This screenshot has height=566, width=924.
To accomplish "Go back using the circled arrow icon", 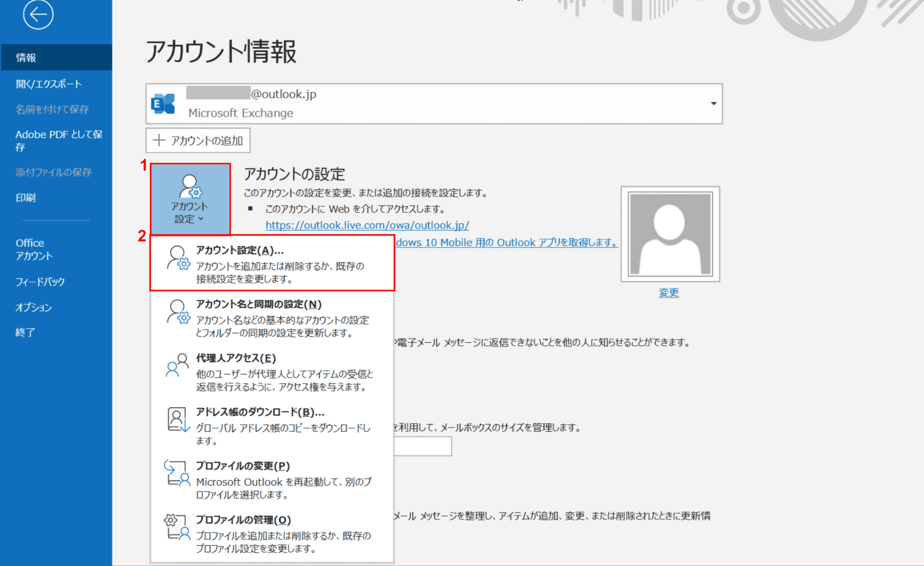I will point(38,15).
